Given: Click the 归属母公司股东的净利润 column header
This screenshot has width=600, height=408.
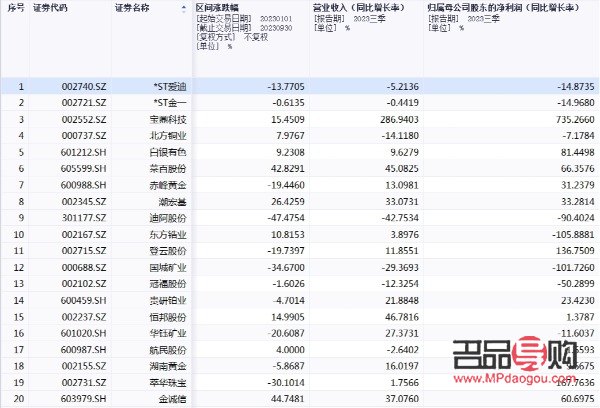Looking at the screenshot, I should click(504, 8).
